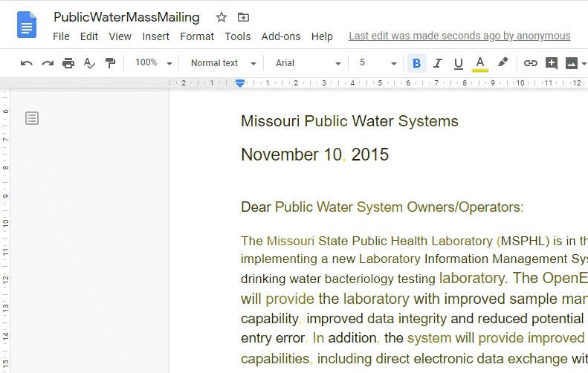The image size is (588, 373).
Task: Undo the last action
Action: (x=26, y=63)
